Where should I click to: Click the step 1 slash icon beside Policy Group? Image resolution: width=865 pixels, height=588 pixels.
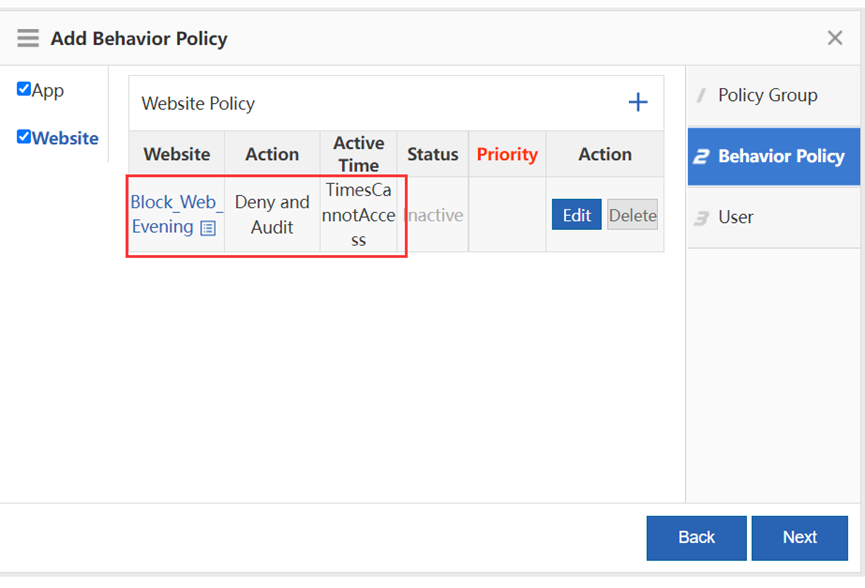tap(701, 95)
